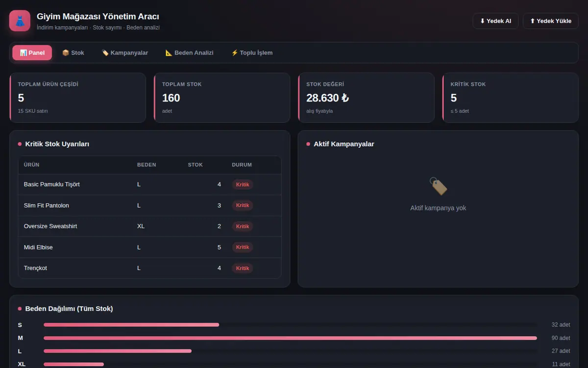
Task: Click the Kritik Stok summary card
Action: click(511, 98)
